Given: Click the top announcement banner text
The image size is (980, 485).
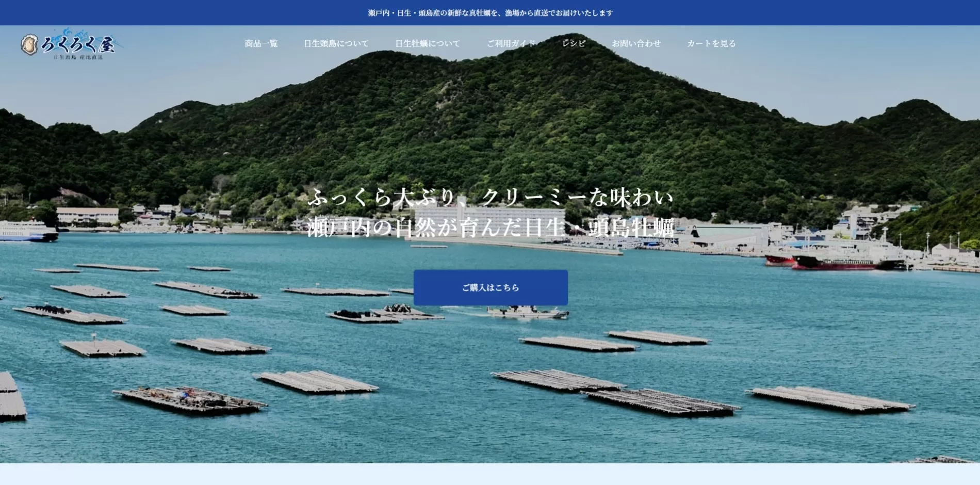Looking at the screenshot, I should [490, 13].
